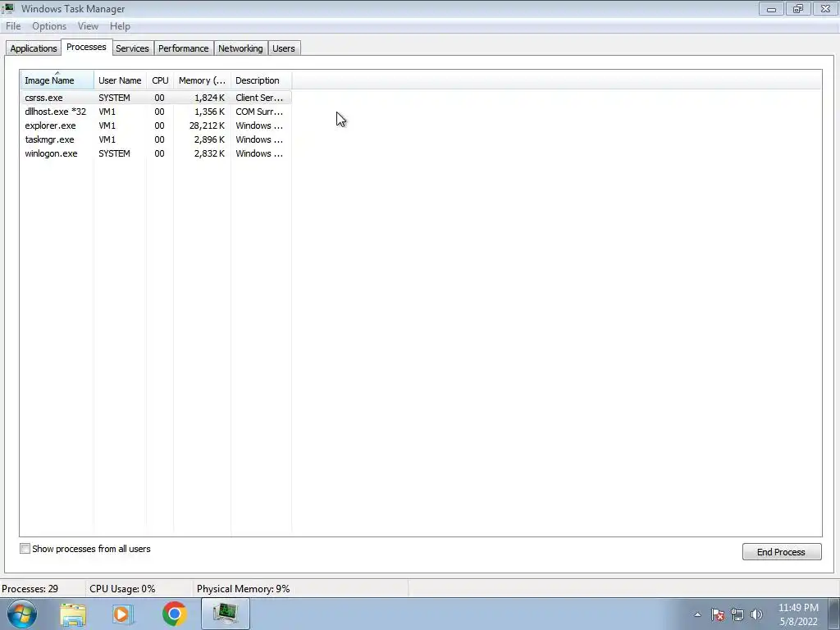Open the Help menu

pyautogui.click(x=120, y=26)
